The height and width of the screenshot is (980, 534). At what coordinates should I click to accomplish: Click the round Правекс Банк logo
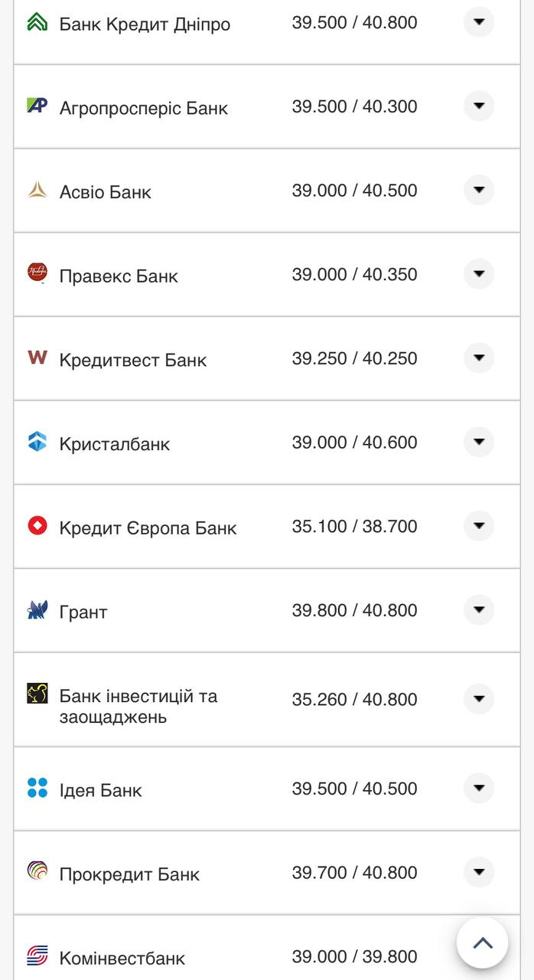pyautogui.click(x=37, y=274)
